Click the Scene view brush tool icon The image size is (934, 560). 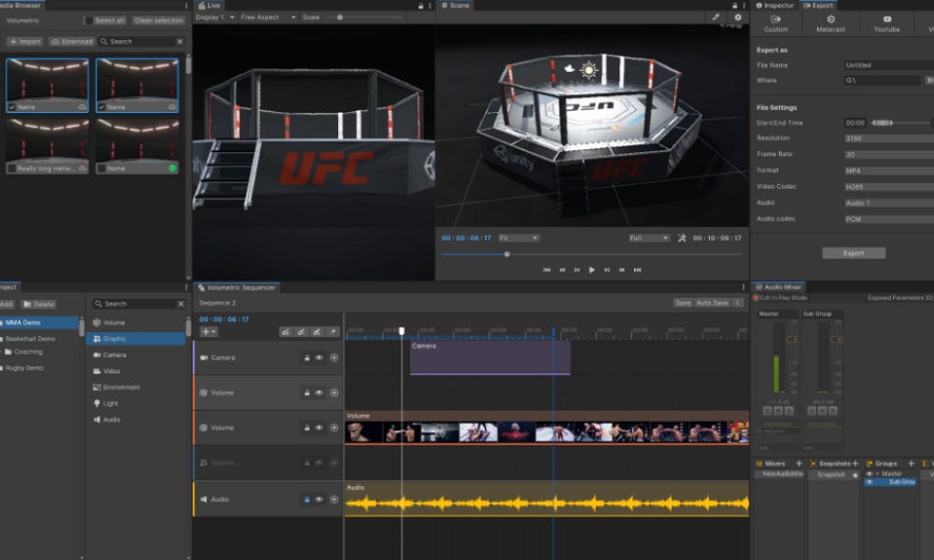coord(716,17)
